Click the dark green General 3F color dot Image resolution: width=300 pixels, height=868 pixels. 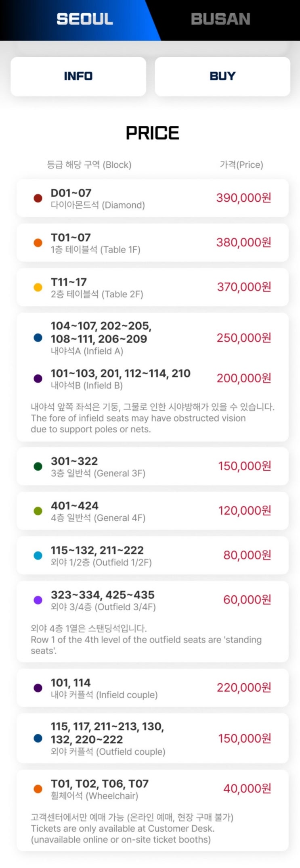tap(38, 466)
